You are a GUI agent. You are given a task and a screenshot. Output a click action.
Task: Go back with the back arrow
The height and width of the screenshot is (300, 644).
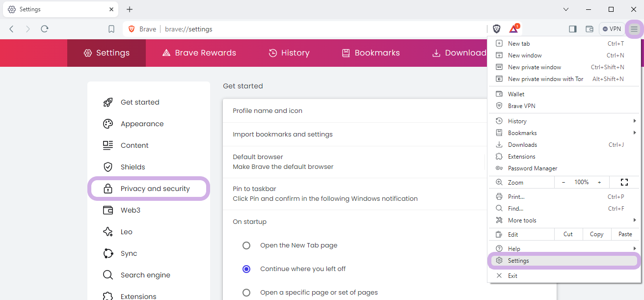(x=12, y=29)
